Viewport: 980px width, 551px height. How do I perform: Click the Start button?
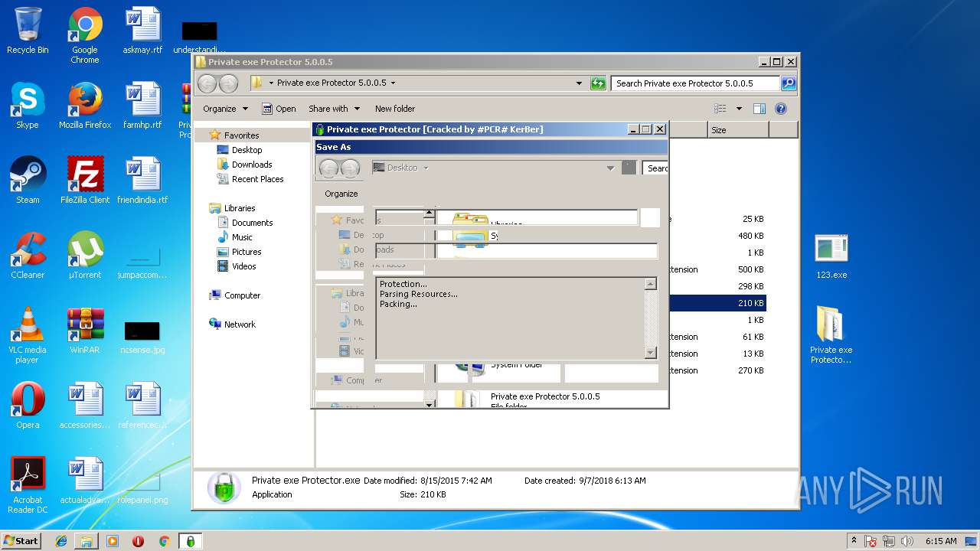tap(21, 541)
